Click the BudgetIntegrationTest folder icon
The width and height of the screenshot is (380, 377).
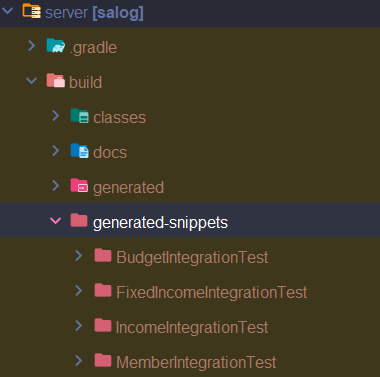tap(103, 255)
